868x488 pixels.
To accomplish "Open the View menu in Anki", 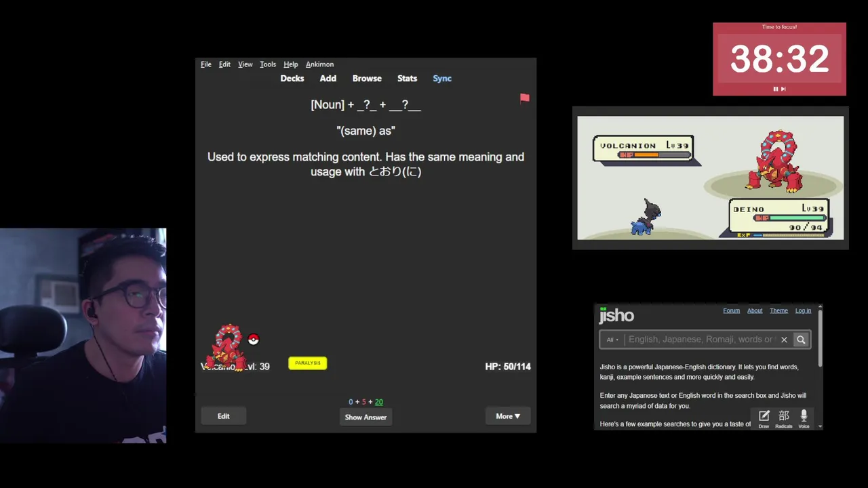I will pos(245,64).
